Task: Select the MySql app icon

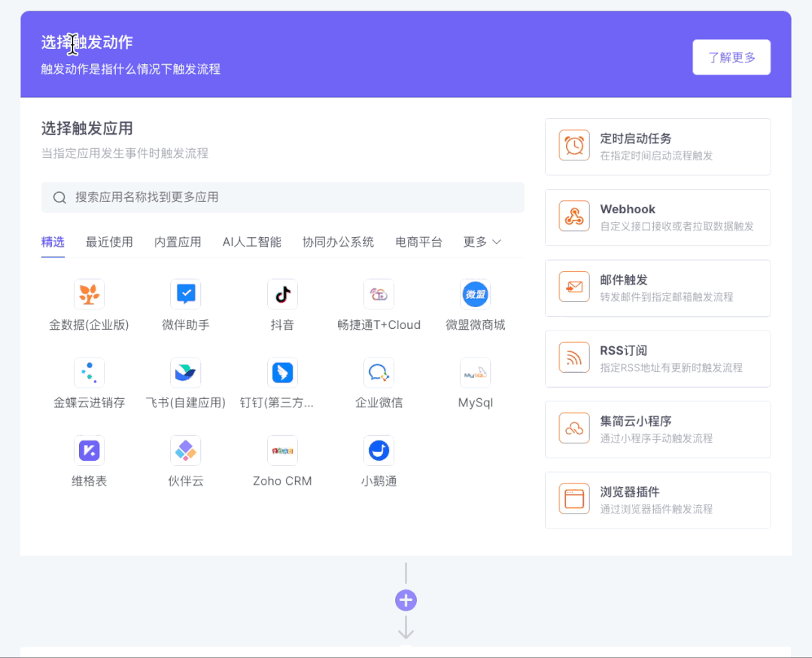Action: pyautogui.click(x=476, y=372)
